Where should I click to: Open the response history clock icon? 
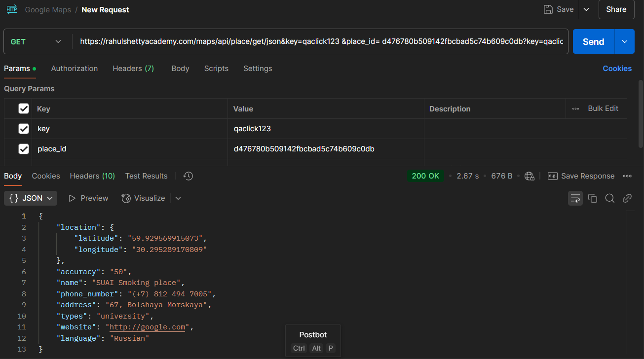pos(188,176)
